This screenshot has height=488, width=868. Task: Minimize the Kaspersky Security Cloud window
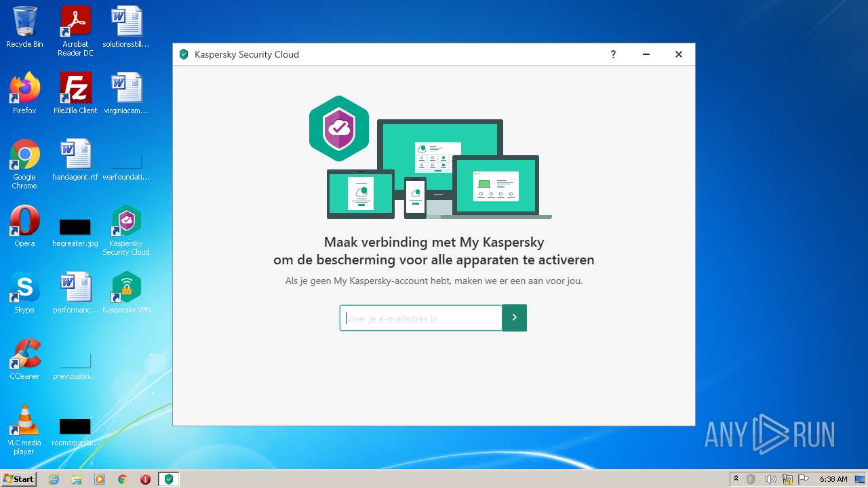coord(646,54)
